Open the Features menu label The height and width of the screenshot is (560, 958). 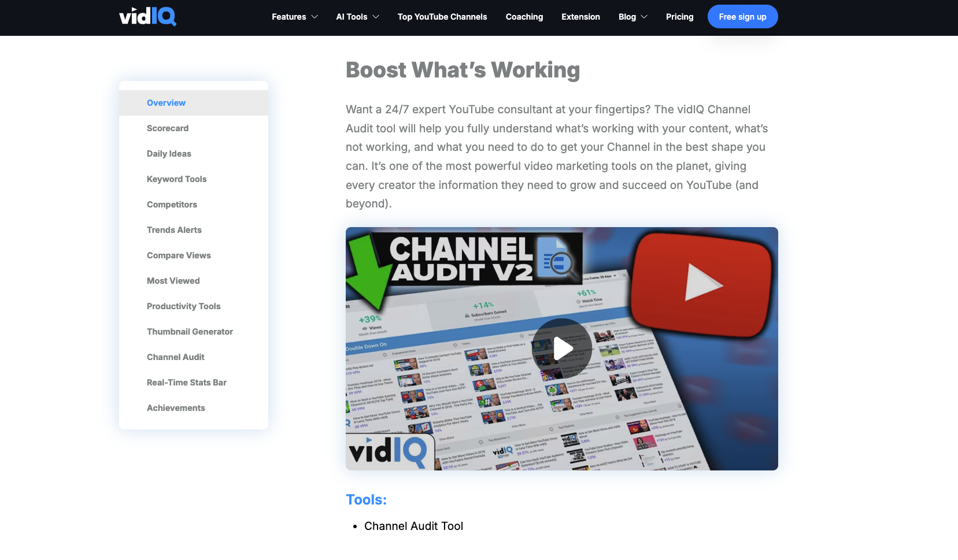[289, 17]
